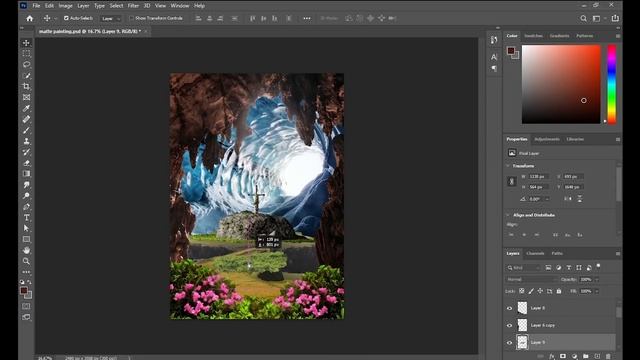The width and height of the screenshot is (640, 360).
Task: Select the Gradient tool
Action: pos(27,174)
